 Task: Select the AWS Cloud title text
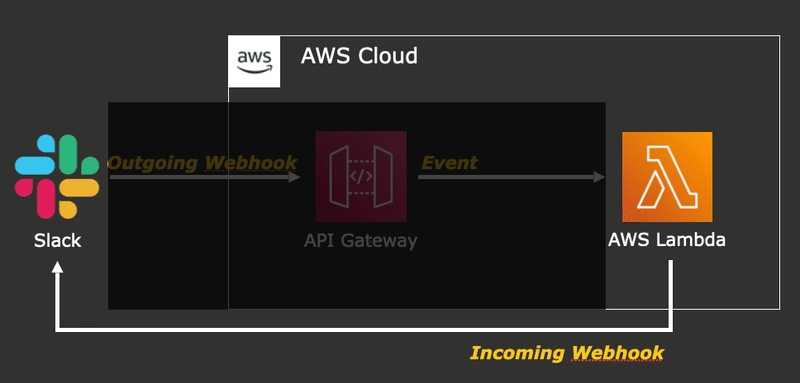tap(359, 56)
